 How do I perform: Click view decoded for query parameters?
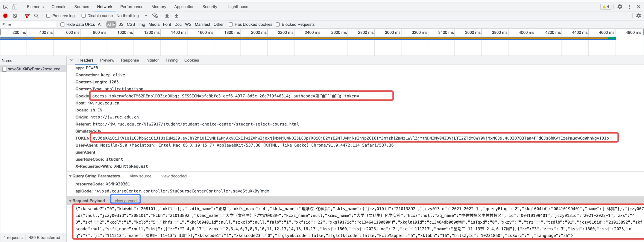174,176
